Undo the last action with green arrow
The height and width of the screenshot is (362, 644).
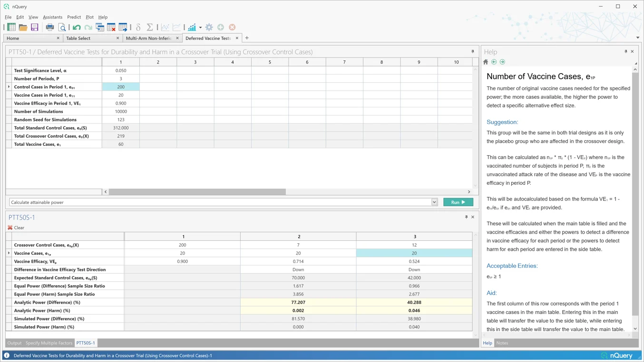pos(77,28)
